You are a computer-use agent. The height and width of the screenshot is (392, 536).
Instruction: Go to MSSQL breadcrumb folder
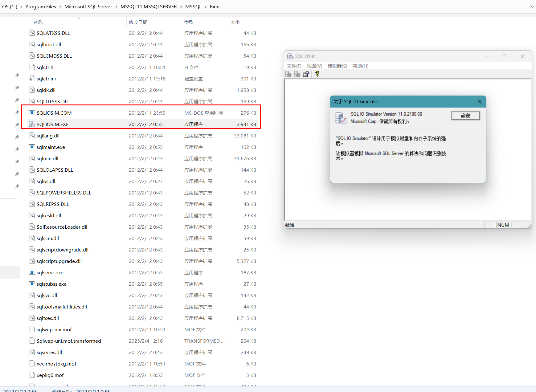tap(193, 6)
